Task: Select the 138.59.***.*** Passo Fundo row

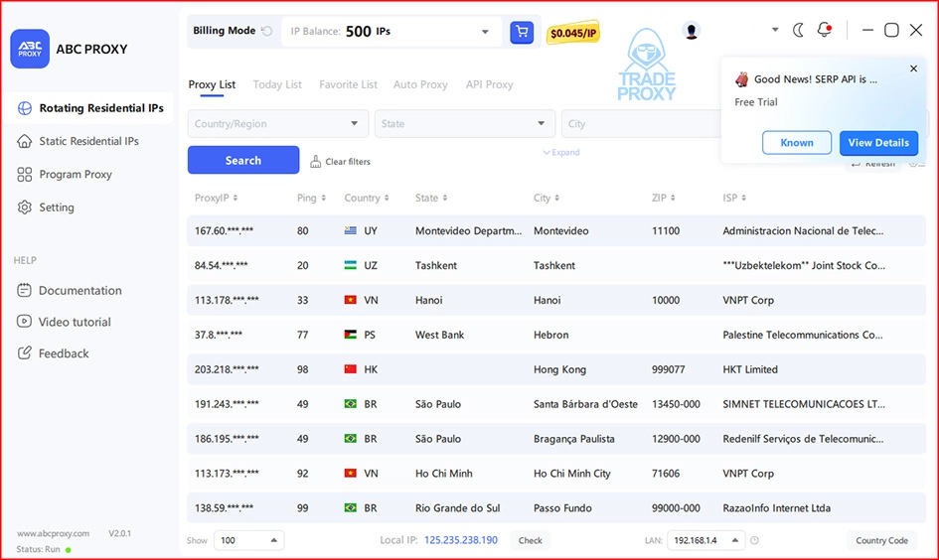Action: pyautogui.click(x=556, y=508)
